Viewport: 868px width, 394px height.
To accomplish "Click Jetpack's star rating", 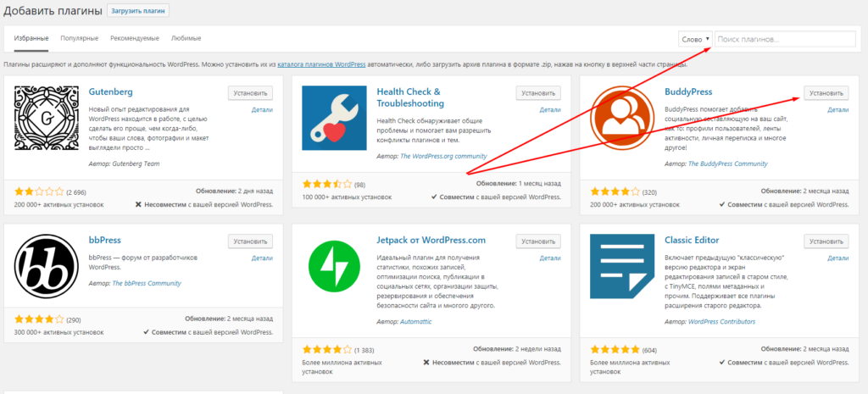I will pos(327,350).
